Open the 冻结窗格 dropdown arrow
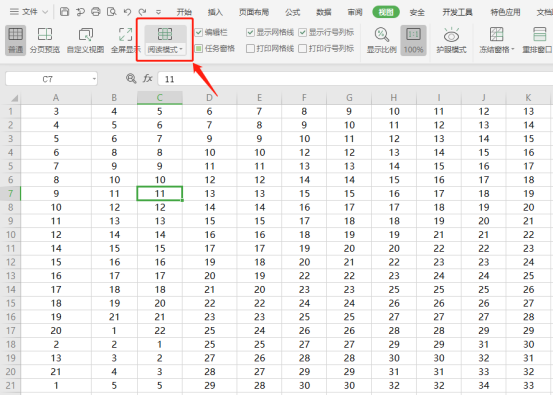The image size is (554, 395). point(512,49)
